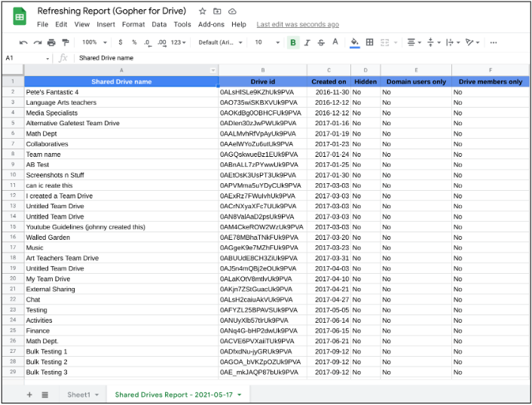The image size is (532, 405).
Task: Open the text rotation dropdown
Action: click(472, 42)
